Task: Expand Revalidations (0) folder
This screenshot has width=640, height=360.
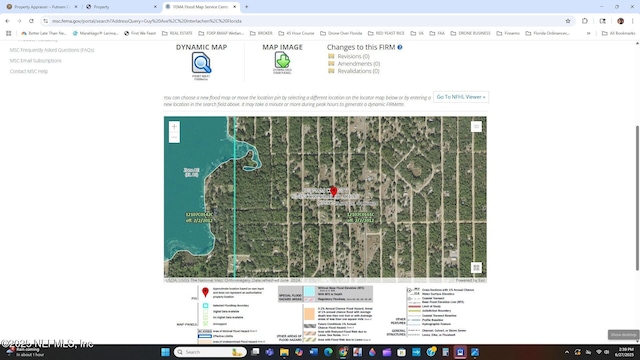Action: [x=353, y=71]
